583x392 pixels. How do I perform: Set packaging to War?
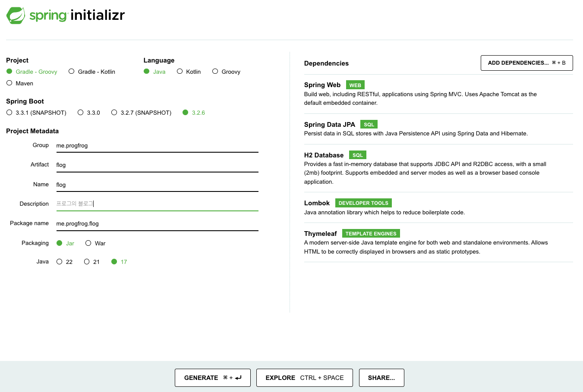click(95, 243)
